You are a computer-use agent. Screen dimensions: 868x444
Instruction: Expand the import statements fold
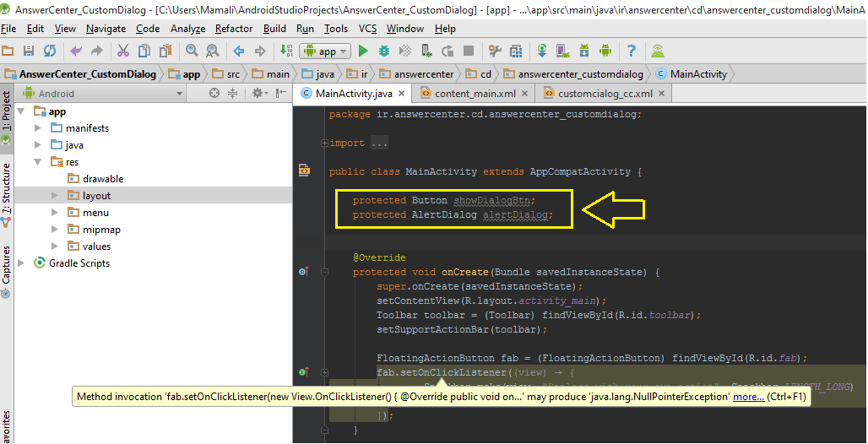pos(324,143)
